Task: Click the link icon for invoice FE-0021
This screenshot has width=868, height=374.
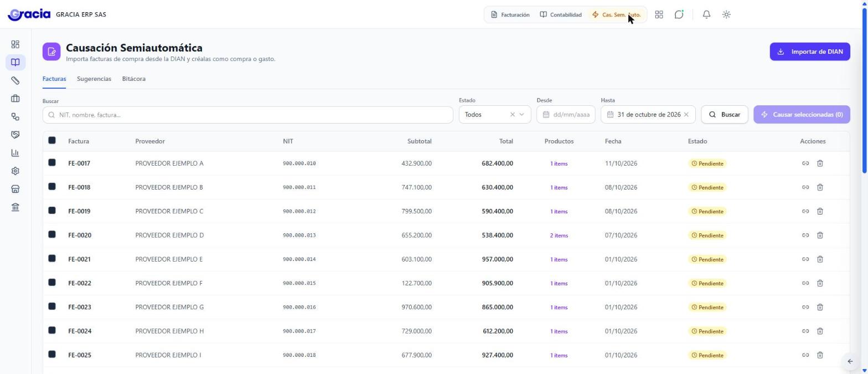Action: click(805, 259)
